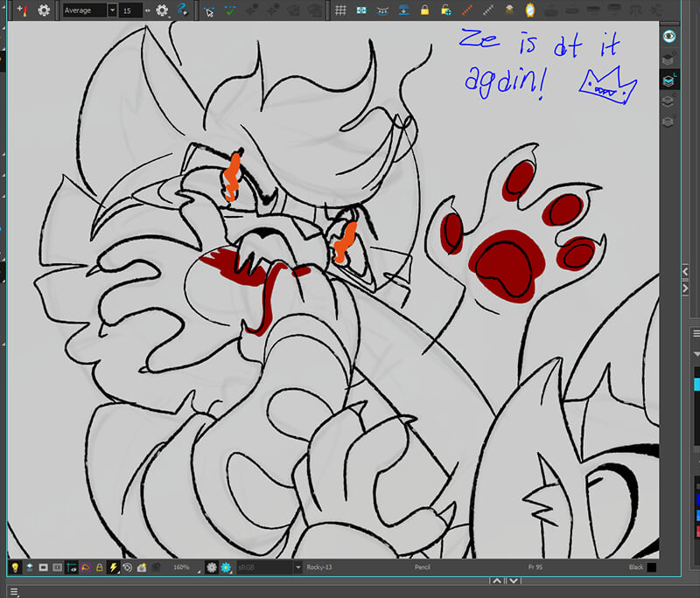Click the Pencil tool label in status bar

(423, 567)
